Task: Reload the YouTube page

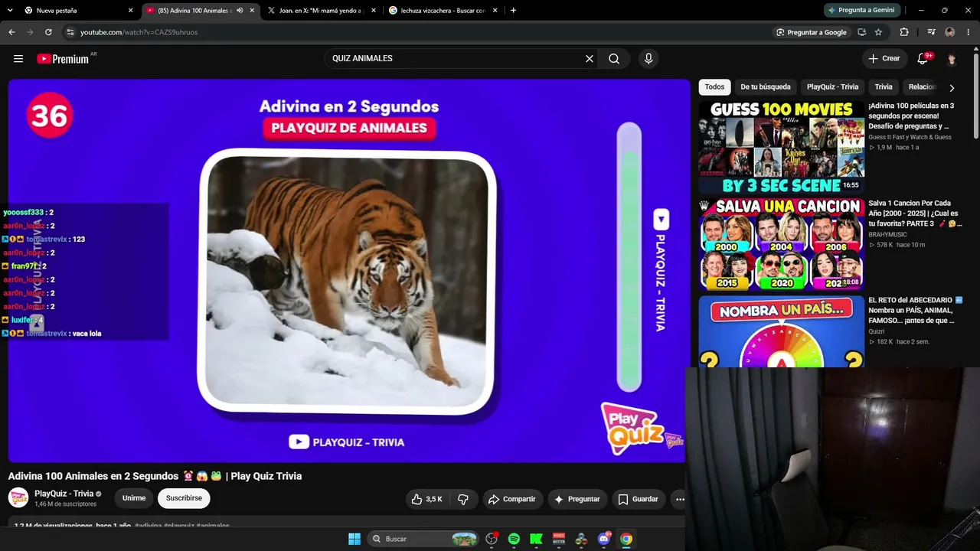Action: click(48, 32)
